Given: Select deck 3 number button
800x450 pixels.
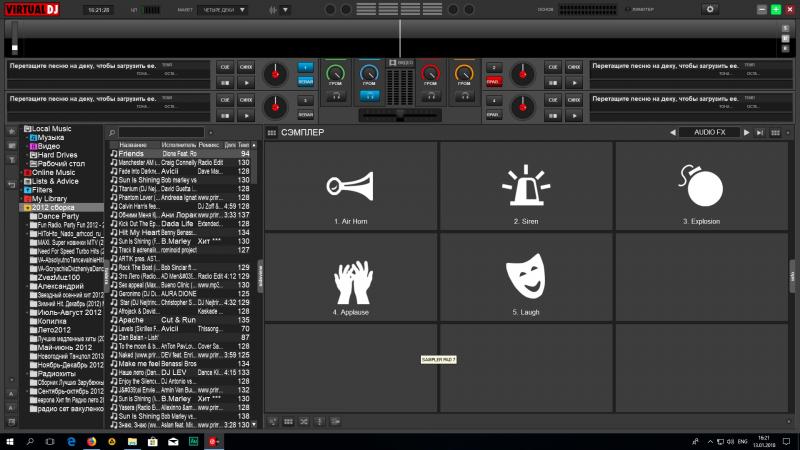Looking at the screenshot, I should [x=305, y=100].
